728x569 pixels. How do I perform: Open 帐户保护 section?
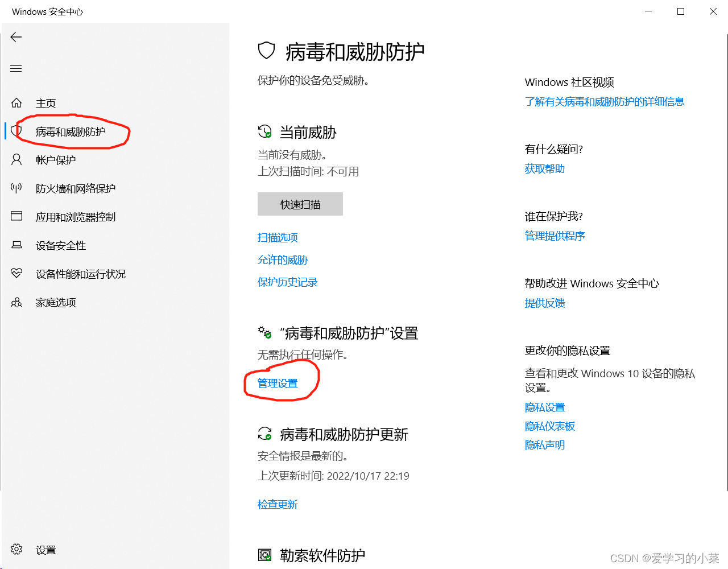point(56,160)
